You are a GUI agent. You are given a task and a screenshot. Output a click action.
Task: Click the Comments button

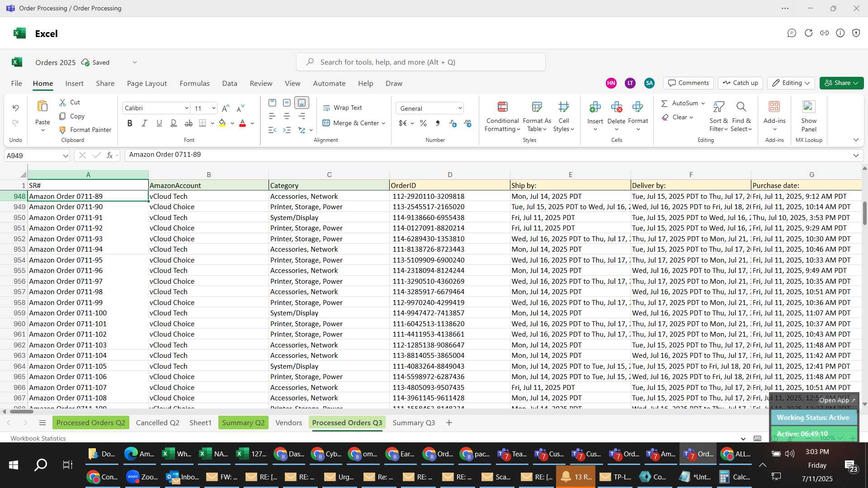click(x=689, y=83)
